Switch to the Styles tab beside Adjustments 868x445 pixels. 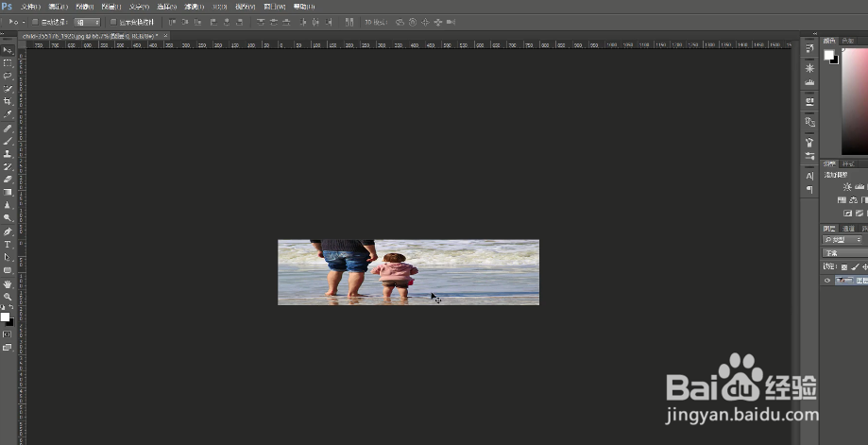[848, 163]
